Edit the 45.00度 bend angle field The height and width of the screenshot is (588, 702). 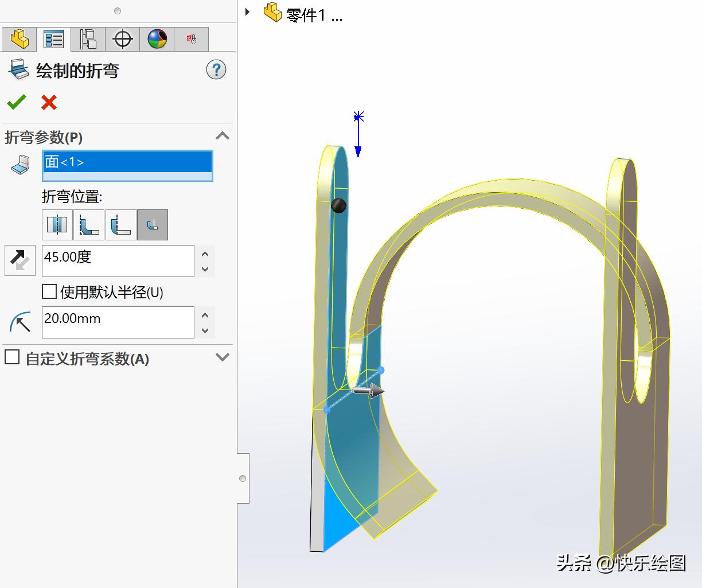point(118,260)
